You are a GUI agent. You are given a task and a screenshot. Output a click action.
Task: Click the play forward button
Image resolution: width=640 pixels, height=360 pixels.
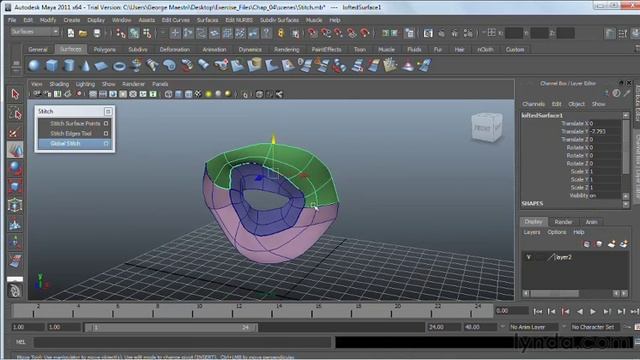pos(593,311)
